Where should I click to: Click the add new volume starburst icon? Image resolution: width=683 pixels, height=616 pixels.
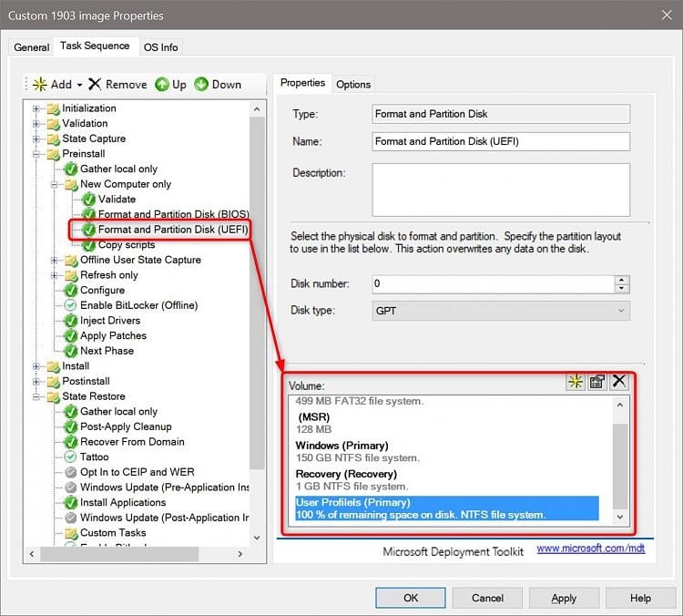click(576, 382)
